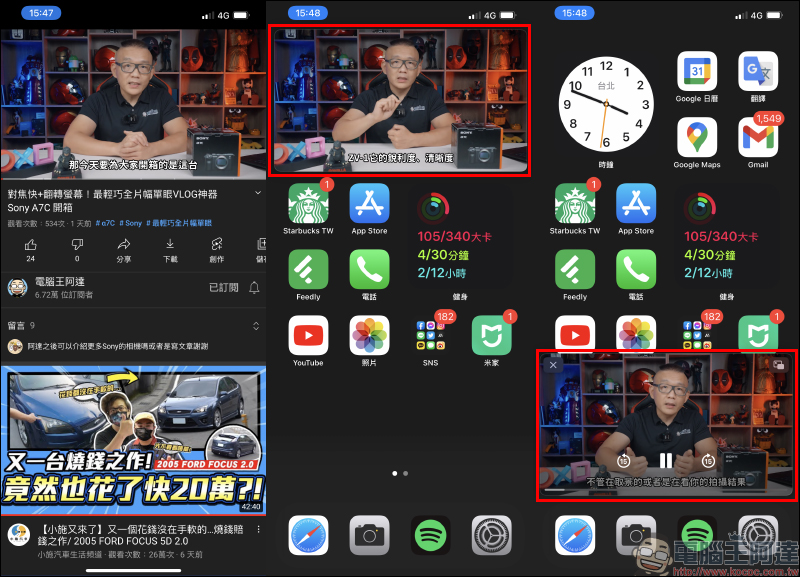Tap the home page dots on middle screen
The height and width of the screenshot is (577, 800).
[x=400, y=473]
